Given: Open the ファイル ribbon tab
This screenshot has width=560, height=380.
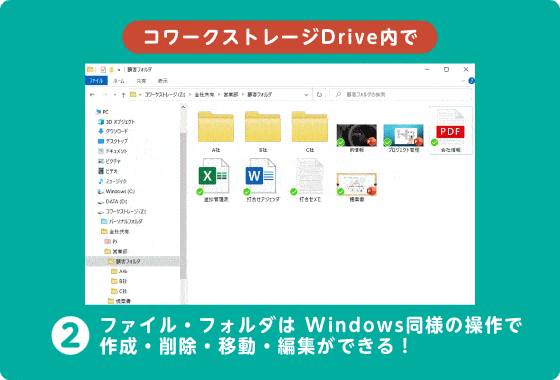Looking at the screenshot, I should tap(96, 81).
